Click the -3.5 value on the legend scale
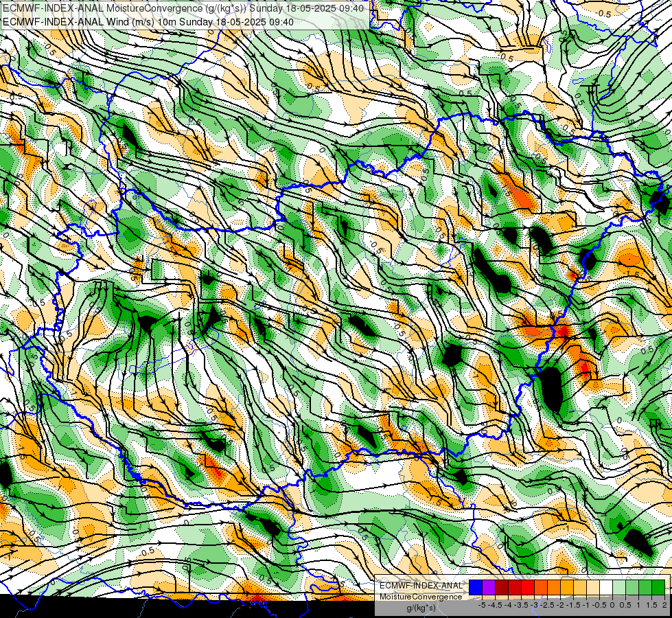The width and height of the screenshot is (672, 618). 521,605
